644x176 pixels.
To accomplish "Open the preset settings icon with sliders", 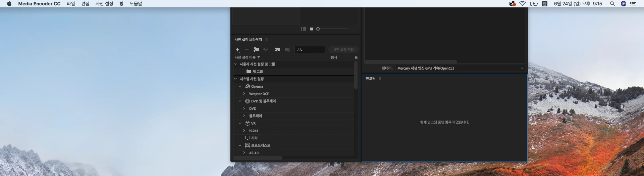I will 266,50.
